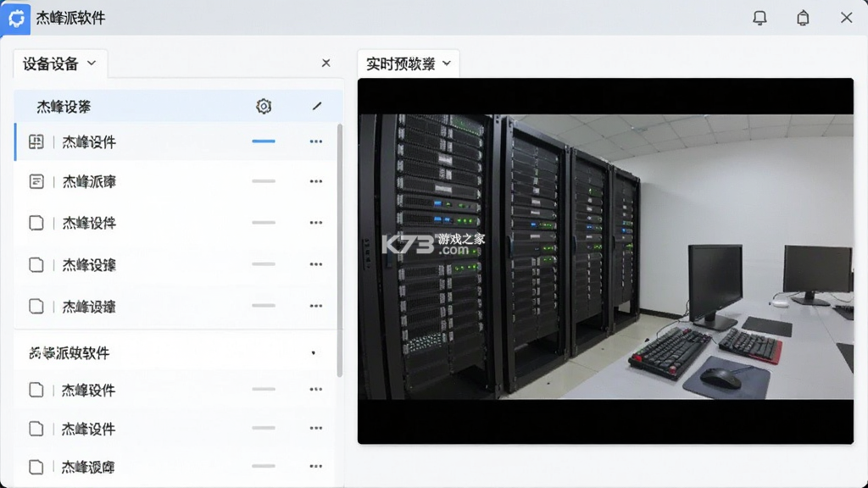Click the grid layout icon on highlighted row
Viewport: 868px width, 488px height.
point(36,141)
